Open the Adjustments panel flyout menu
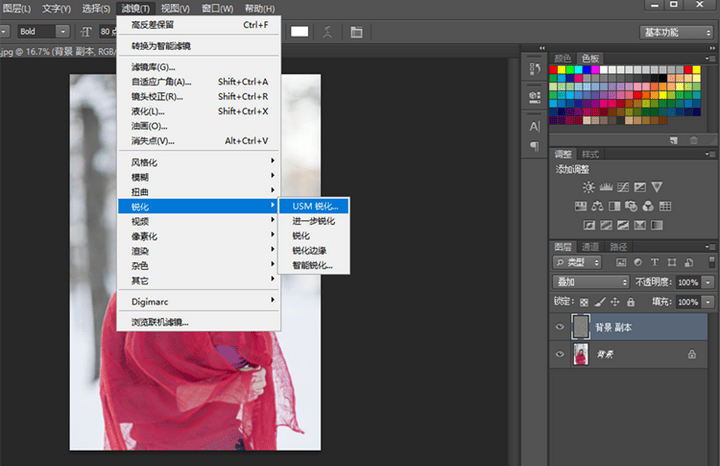 pos(710,154)
